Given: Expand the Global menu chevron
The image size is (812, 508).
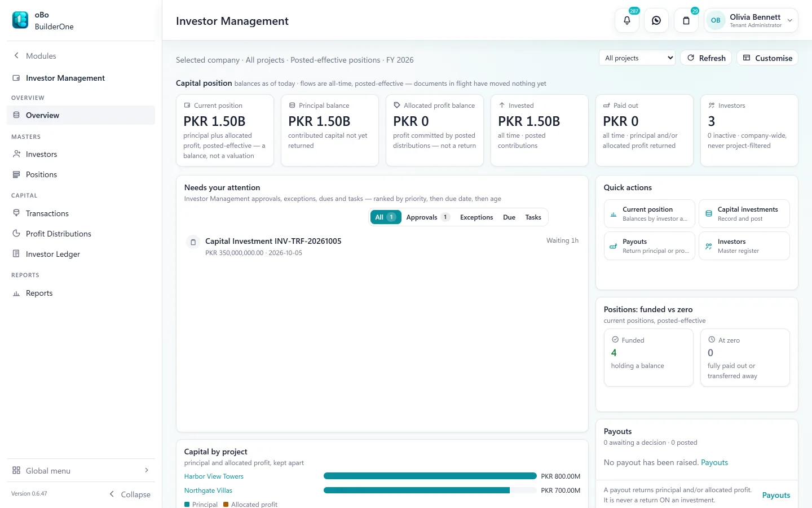Looking at the screenshot, I should point(147,470).
